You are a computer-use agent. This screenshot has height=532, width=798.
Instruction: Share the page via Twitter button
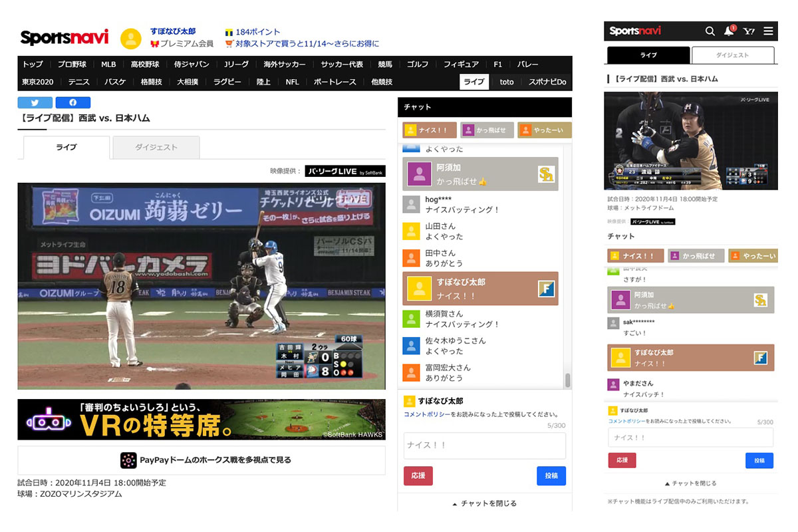35,102
